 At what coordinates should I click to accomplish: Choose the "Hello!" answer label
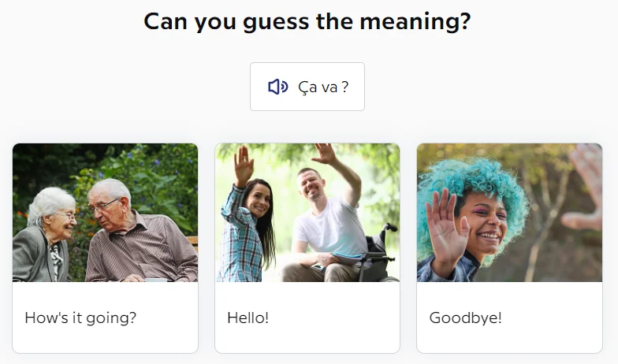pyautogui.click(x=248, y=318)
